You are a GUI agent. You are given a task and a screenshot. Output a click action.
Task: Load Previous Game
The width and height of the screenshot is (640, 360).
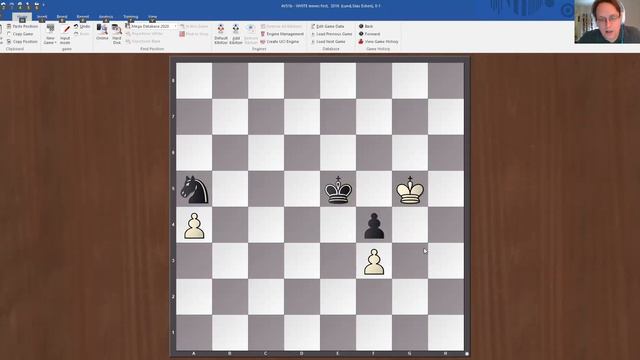(x=331, y=34)
